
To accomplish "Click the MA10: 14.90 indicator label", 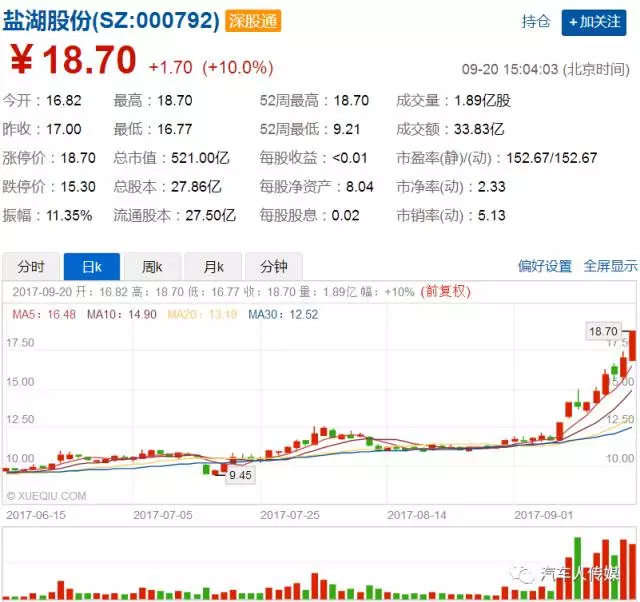I will click(122, 314).
